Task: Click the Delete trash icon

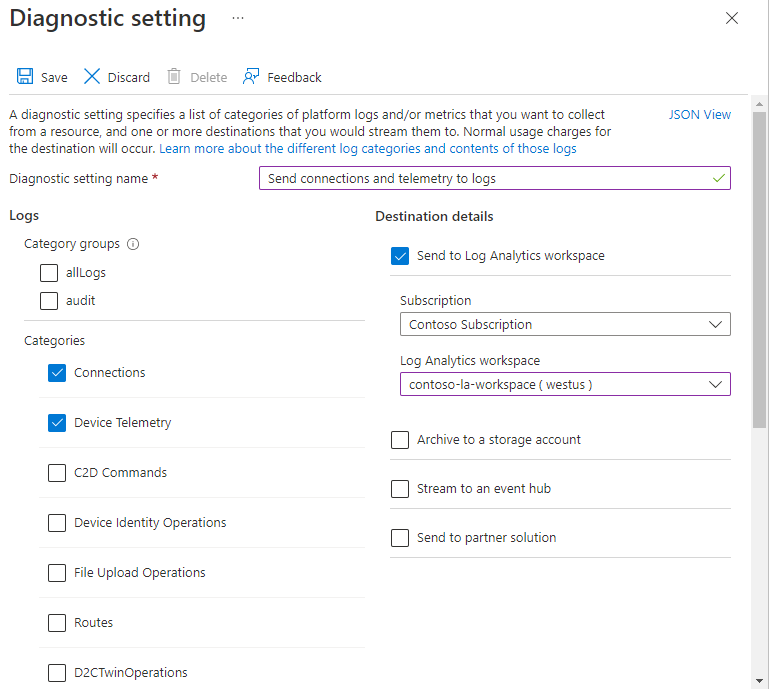Action: coord(174,77)
